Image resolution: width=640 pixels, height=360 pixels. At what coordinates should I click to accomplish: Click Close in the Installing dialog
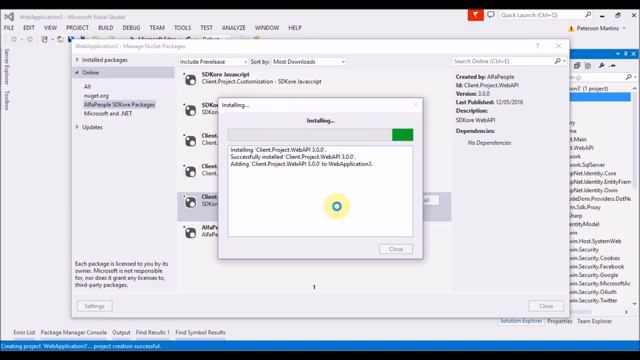pos(396,249)
